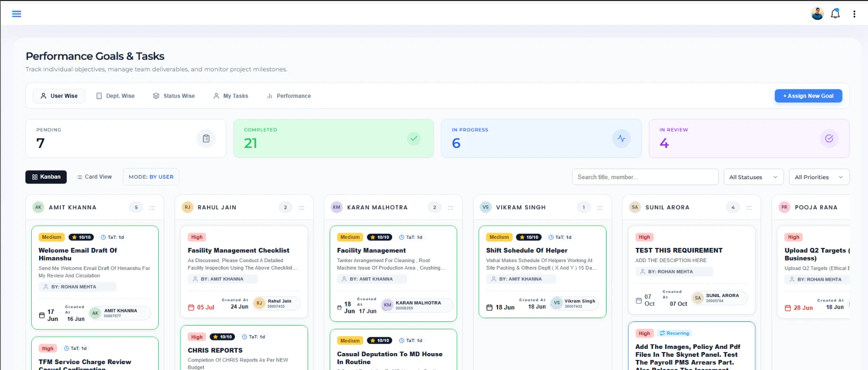
Task: Open the In Review summary card
Action: coord(749,138)
